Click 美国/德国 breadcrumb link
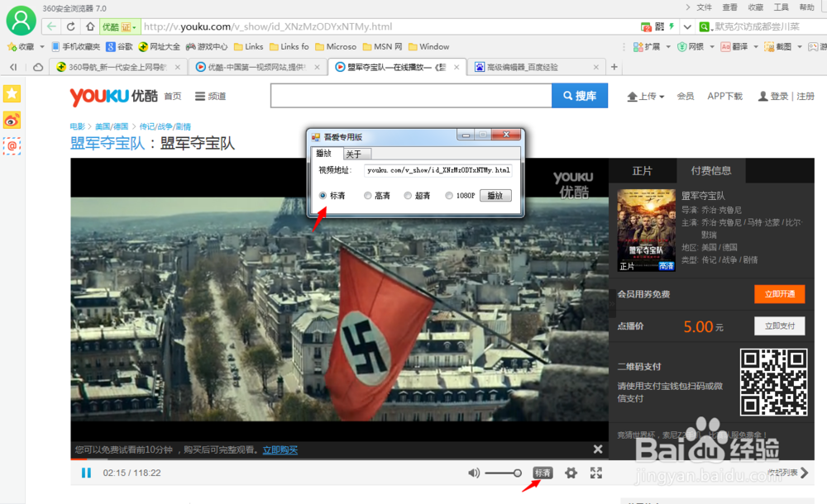The image size is (827, 504). 112,126
